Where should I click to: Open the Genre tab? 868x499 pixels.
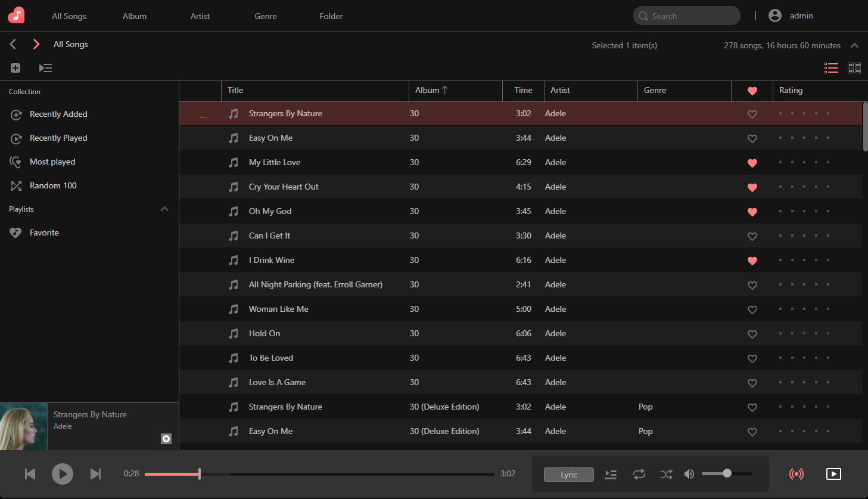click(x=266, y=16)
